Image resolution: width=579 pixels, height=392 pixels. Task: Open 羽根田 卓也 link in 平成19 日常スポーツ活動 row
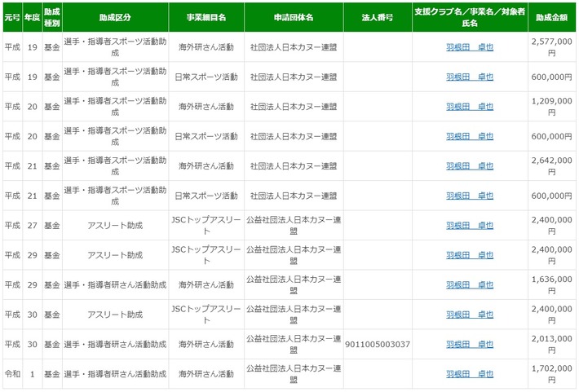point(470,77)
